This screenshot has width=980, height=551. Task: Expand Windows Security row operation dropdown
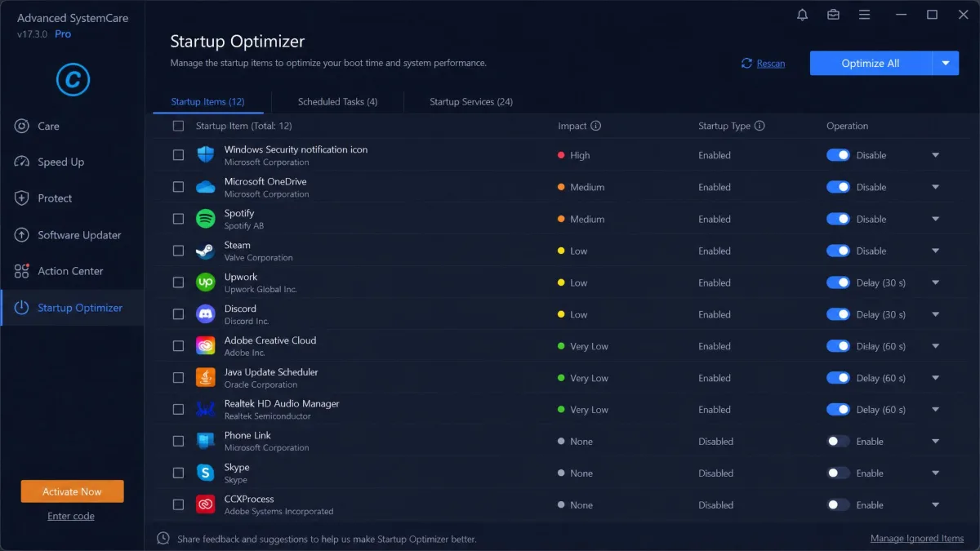(936, 155)
